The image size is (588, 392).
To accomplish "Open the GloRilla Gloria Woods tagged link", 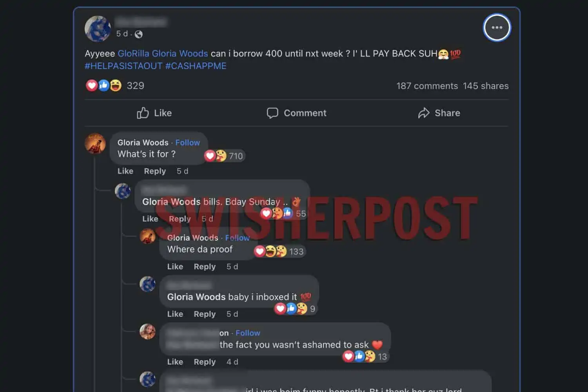I will 163,53.
